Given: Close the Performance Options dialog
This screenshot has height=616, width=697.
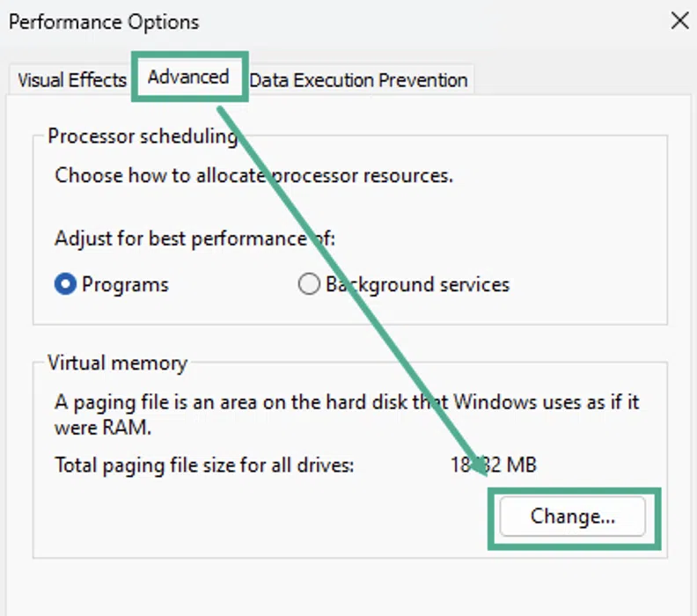Looking at the screenshot, I should pos(679,21).
